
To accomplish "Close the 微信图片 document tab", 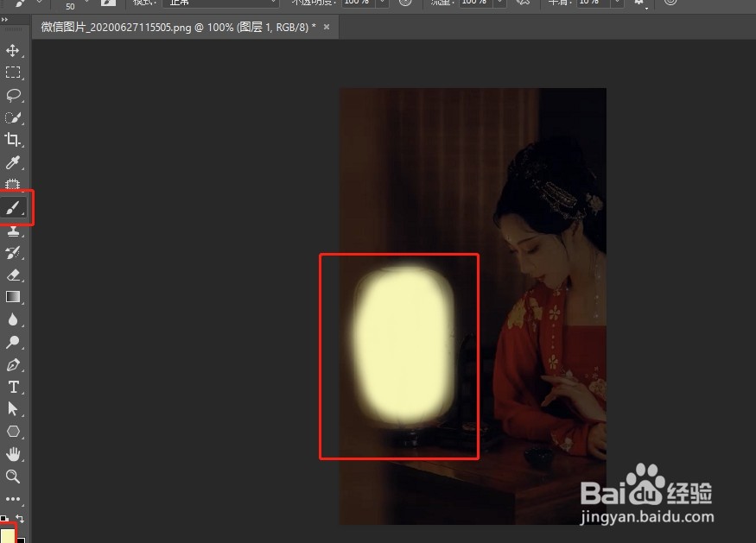I will [x=327, y=27].
